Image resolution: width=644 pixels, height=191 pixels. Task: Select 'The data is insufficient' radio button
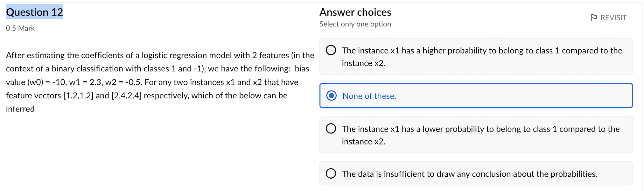point(331,173)
